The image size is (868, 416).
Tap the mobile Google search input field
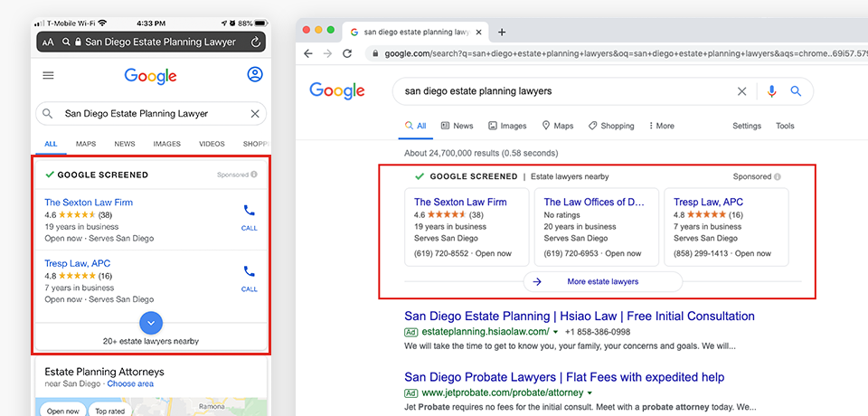[151, 114]
